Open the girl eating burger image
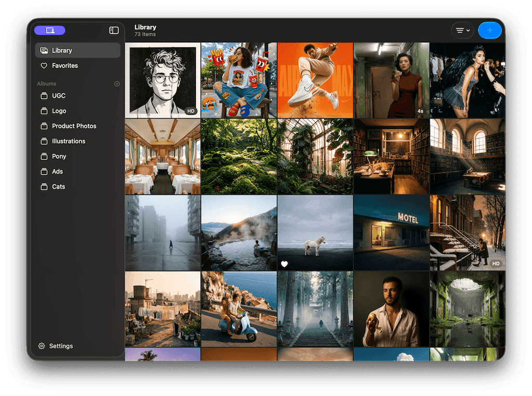This screenshot has height=396, width=532. coord(239,80)
